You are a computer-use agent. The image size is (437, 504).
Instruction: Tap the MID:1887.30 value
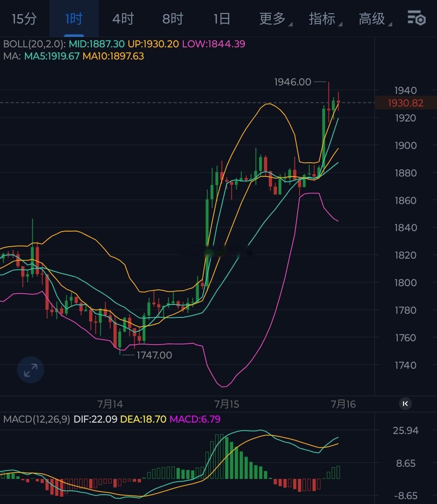coord(97,44)
